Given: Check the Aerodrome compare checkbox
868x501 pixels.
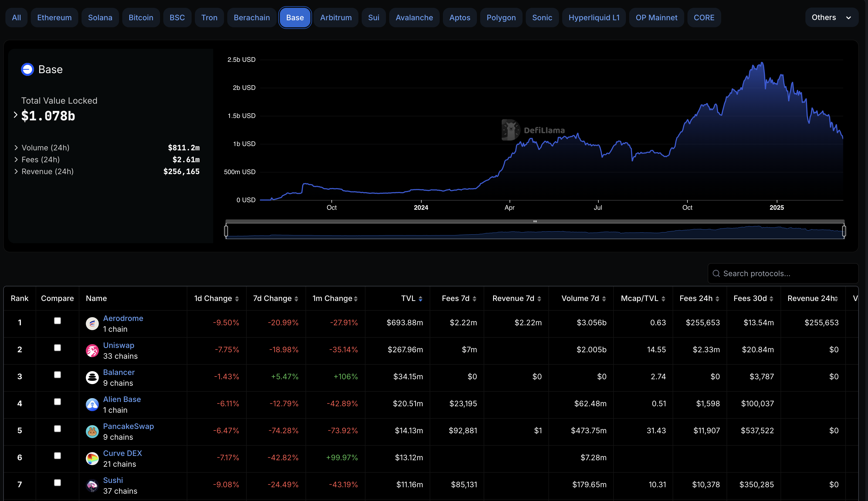Looking at the screenshot, I should (57, 321).
